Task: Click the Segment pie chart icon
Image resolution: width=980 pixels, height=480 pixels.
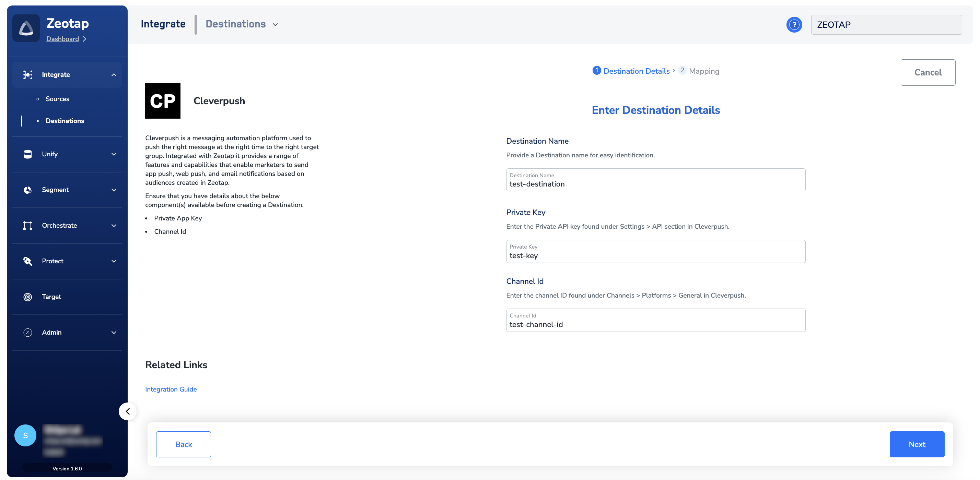Action: tap(27, 190)
